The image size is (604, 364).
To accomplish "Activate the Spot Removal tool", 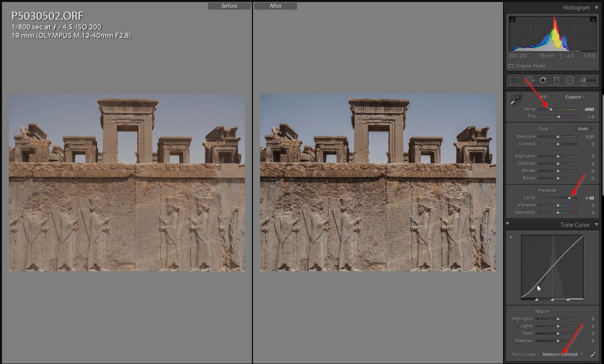I will point(529,80).
